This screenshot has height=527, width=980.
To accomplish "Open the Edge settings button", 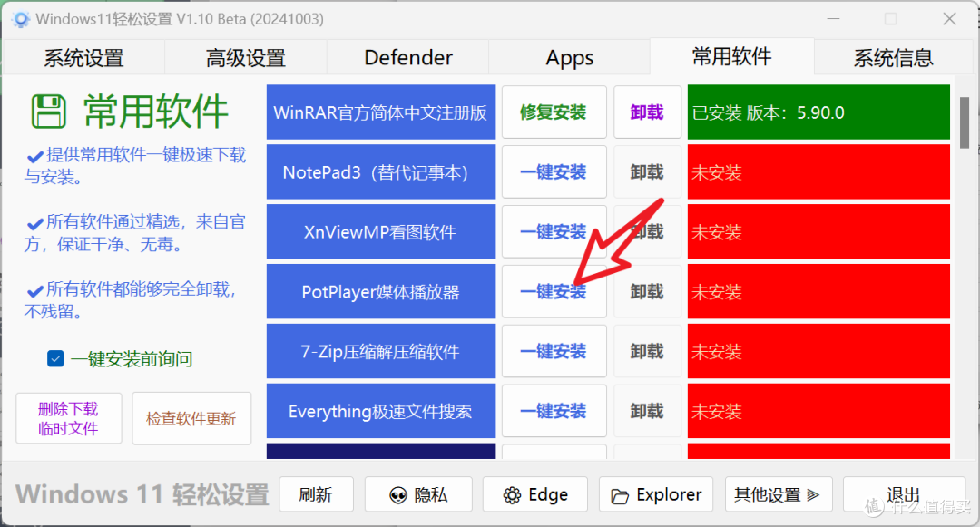I will pos(535,494).
